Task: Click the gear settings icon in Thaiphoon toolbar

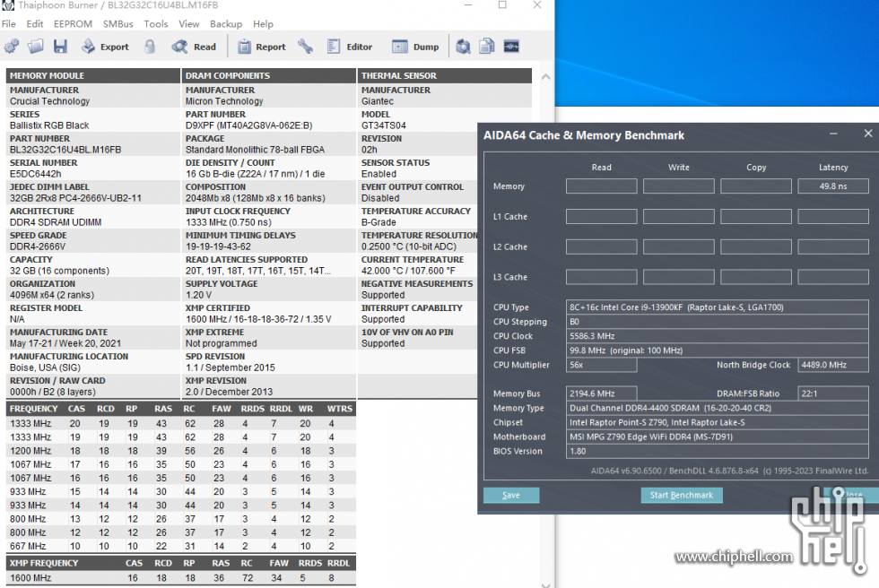Action: tap(11, 47)
